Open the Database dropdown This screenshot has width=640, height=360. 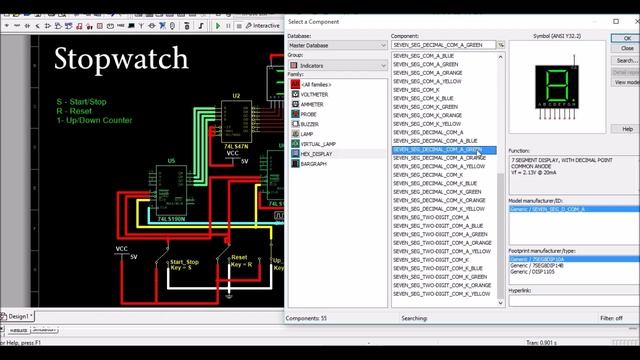point(338,45)
